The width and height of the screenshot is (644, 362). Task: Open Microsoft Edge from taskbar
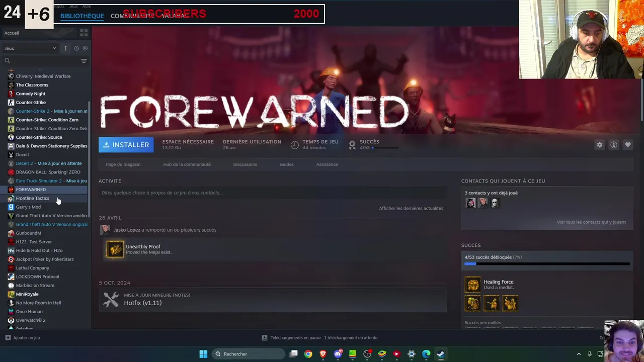(426, 354)
